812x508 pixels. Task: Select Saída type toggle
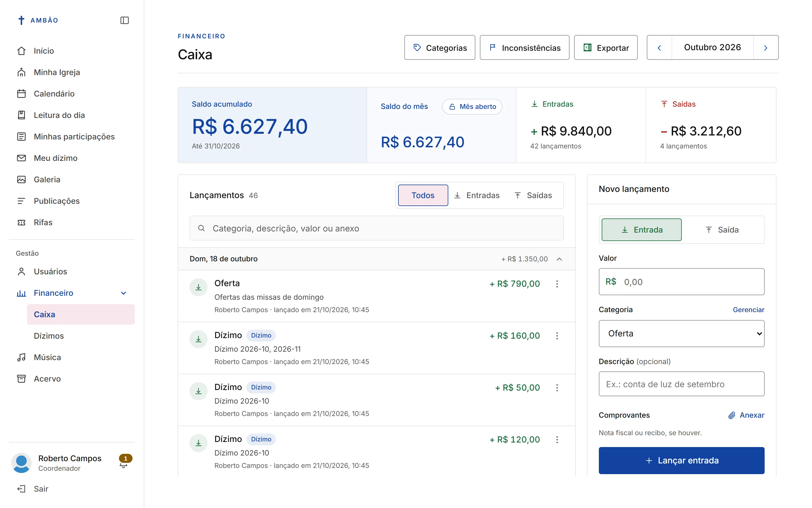pos(722,230)
